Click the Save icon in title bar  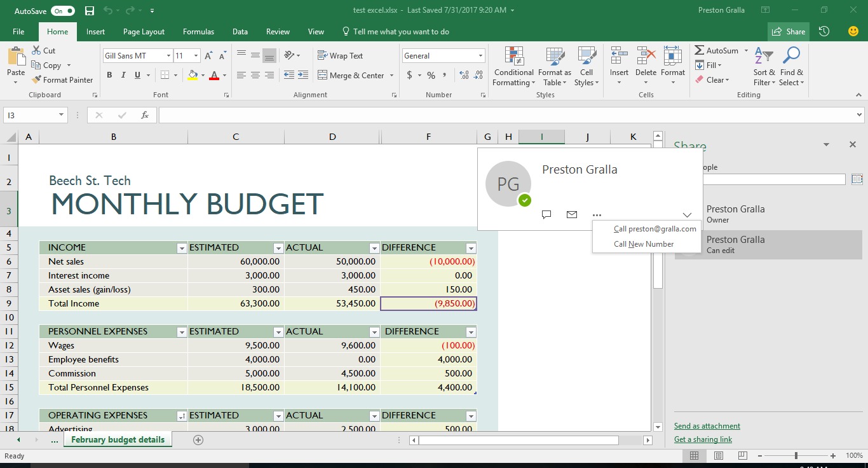(x=90, y=11)
